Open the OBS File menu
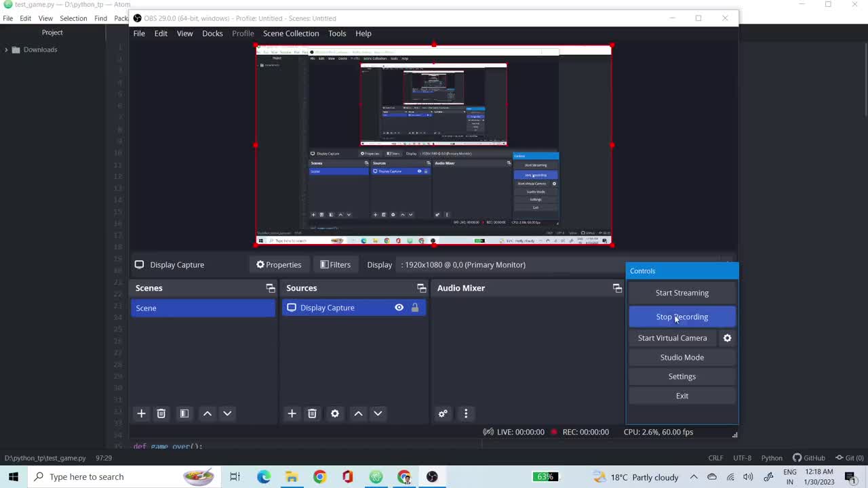The image size is (868, 488). click(139, 33)
